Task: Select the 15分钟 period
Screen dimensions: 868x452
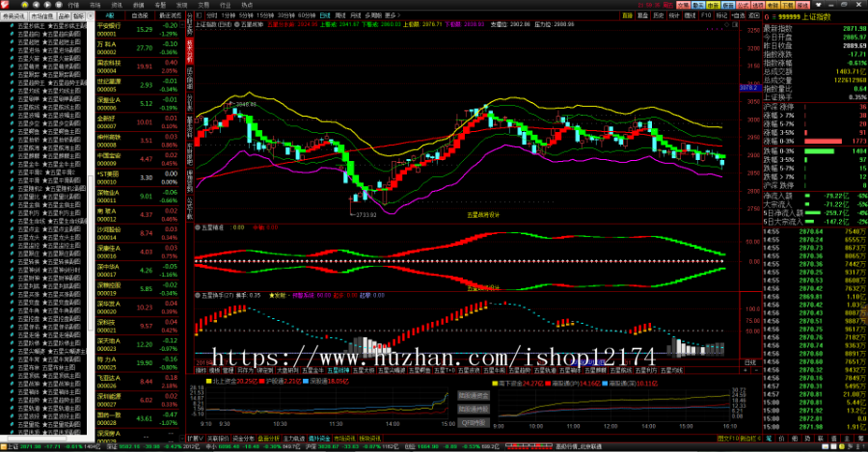Action: pyautogui.click(x=265, y=15)
